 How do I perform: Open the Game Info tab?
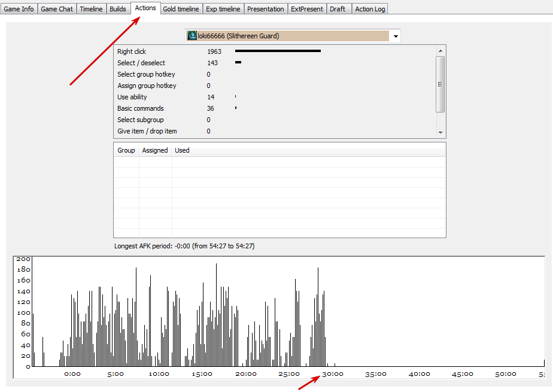tap(19, 9)
